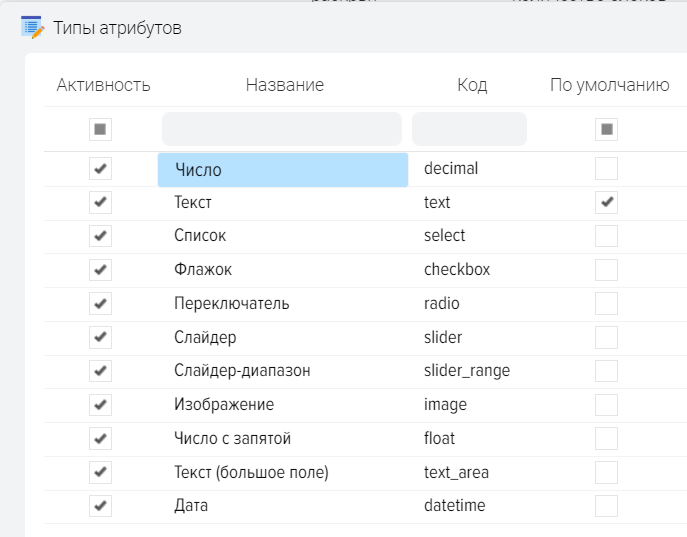Click the Активность column header
687x537 pixels.
point(103,85)
